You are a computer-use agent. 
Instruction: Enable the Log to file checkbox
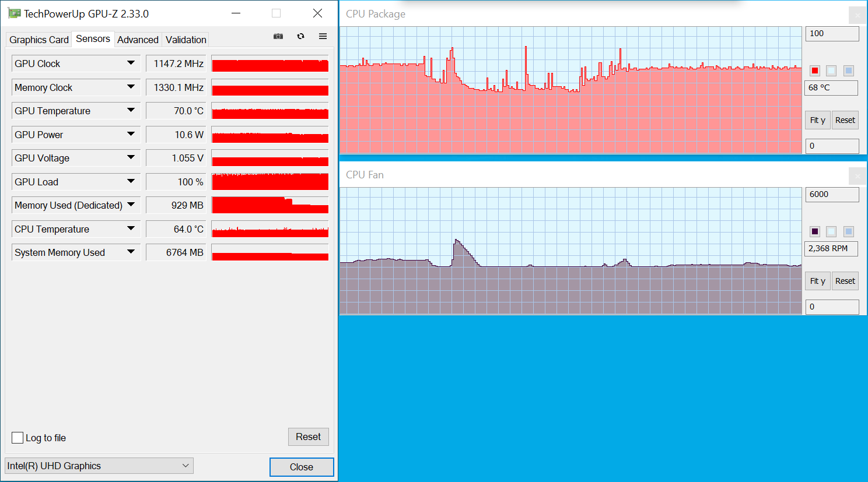click(17, 438)
